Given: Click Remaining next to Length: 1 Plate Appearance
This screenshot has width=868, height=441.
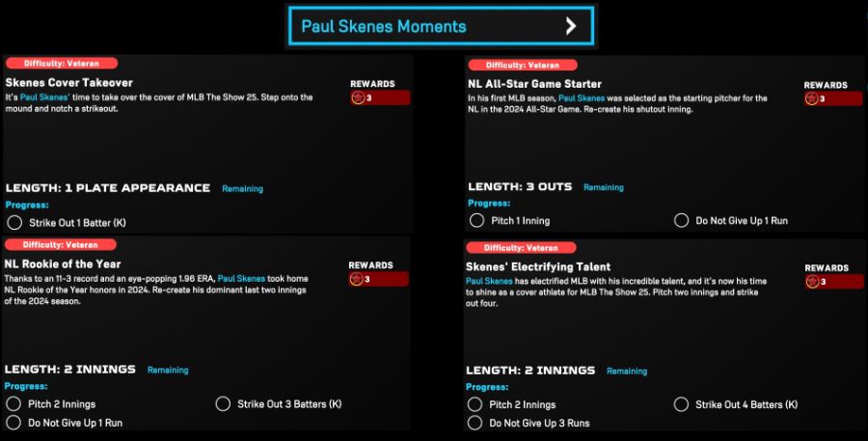Looking at the screenshot, I should (242, 189).
